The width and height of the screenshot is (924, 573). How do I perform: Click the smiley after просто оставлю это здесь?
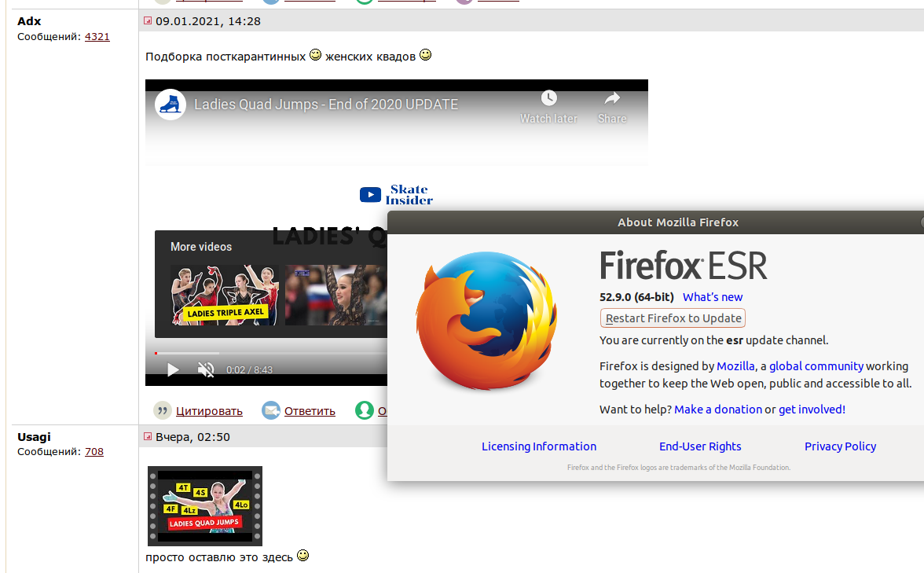(303, 555)
